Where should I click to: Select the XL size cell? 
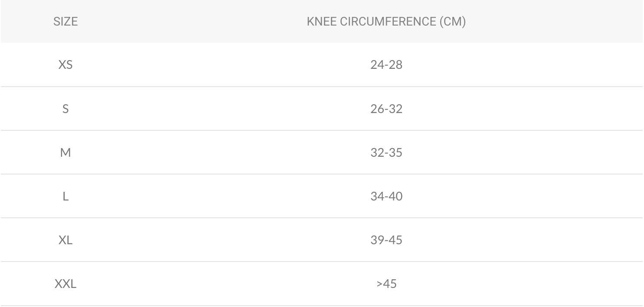coord(65,240)
